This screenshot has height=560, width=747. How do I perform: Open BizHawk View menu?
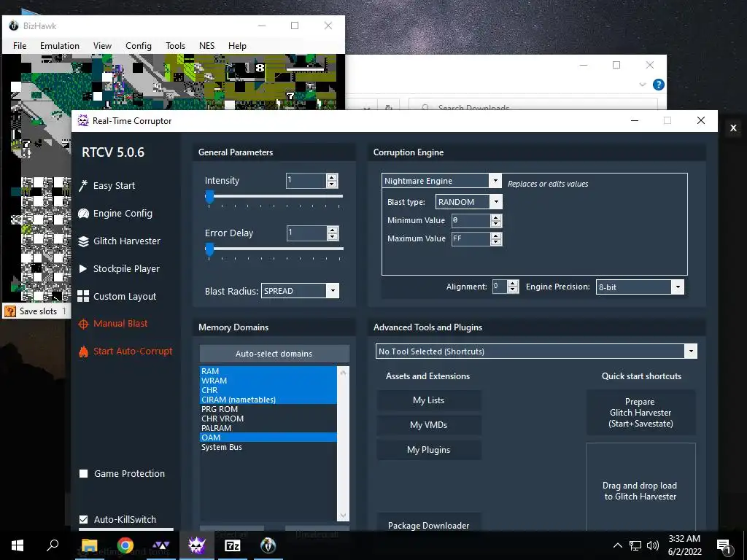[102, 46]
